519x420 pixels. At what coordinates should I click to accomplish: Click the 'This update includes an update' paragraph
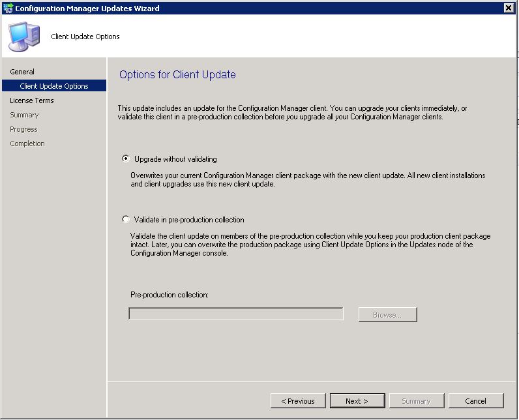[292, 113]
